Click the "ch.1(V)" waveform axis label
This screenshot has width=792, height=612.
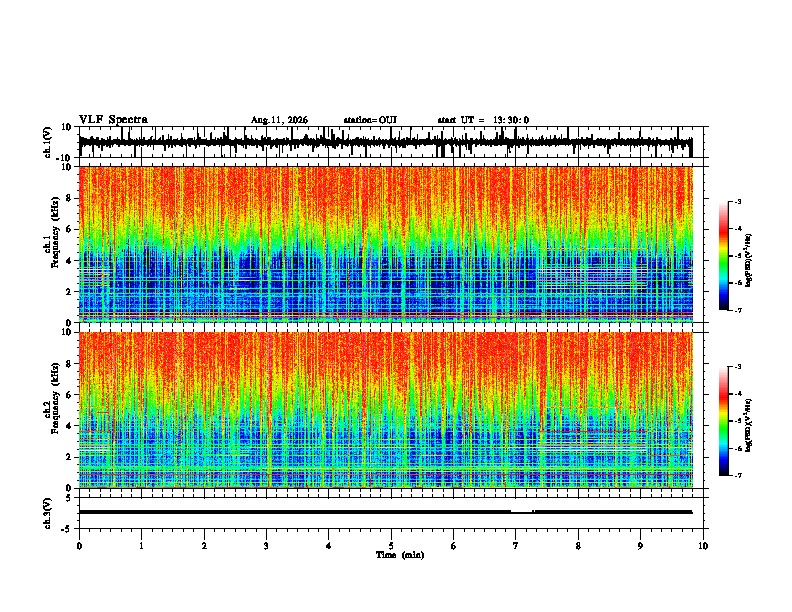48,142
